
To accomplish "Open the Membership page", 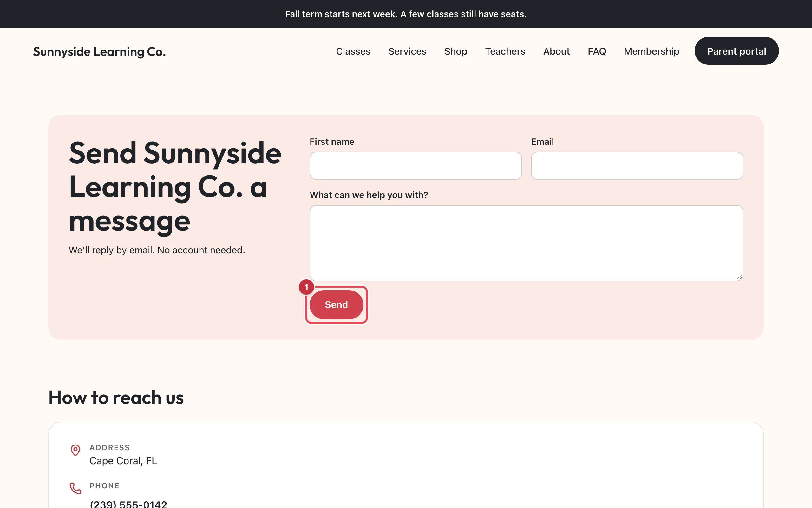I will click(651, 51).
